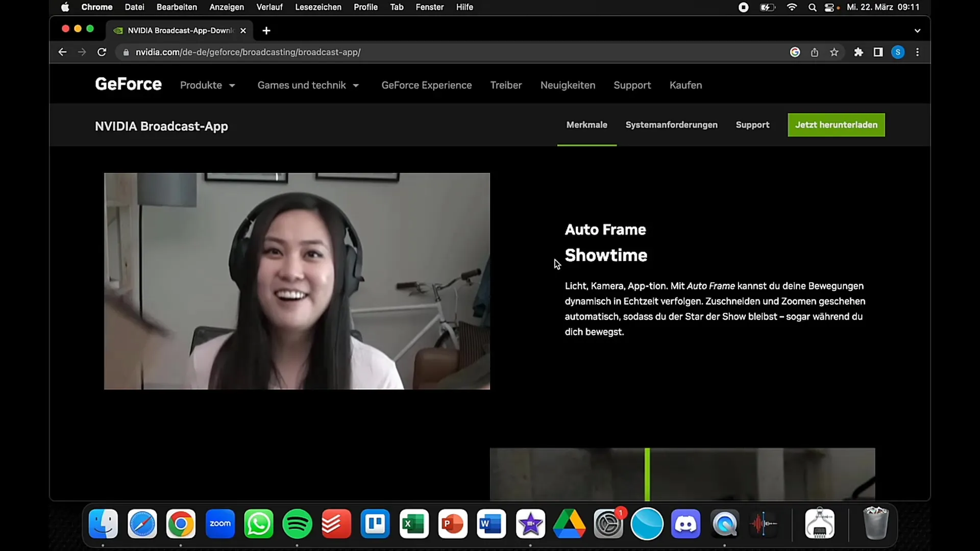Open the Google translate icon in address bar
The height and width of the screenshot is (551, 980).
coord(795,52)
